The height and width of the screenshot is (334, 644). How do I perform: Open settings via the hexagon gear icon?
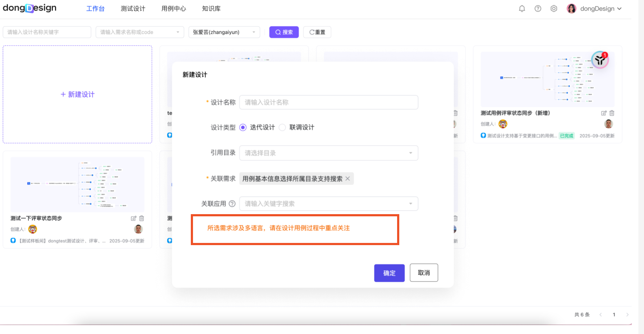(554, 9)
